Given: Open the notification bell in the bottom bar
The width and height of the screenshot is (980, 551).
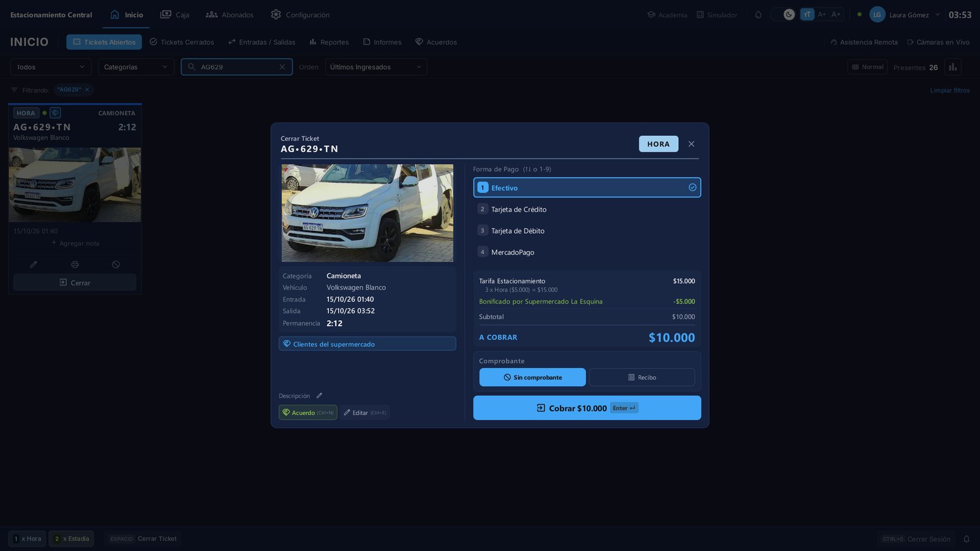Looking at the screenshot, I should 967,539.
